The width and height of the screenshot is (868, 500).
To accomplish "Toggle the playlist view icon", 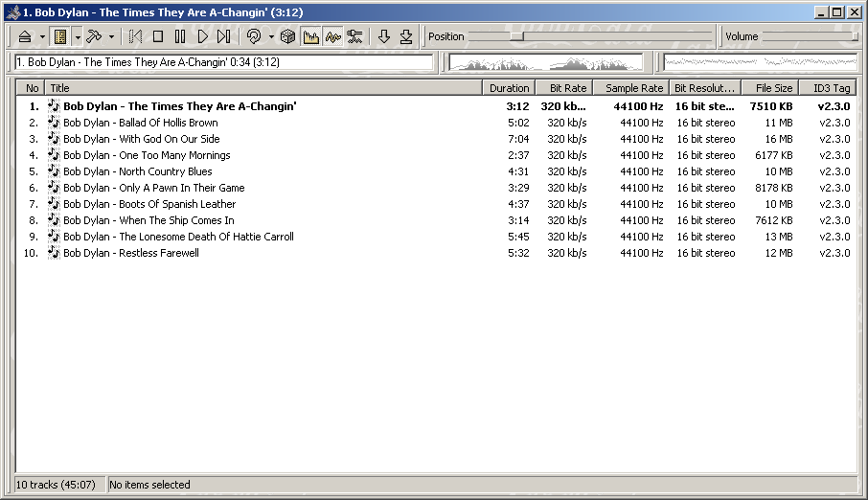I will pyautogui.click(x=60, y=36).
